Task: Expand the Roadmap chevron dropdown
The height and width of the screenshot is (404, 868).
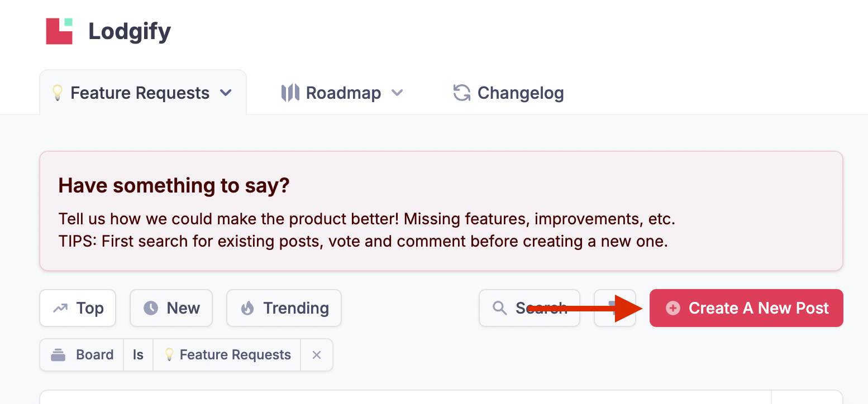Action: (x=397, y=93)
